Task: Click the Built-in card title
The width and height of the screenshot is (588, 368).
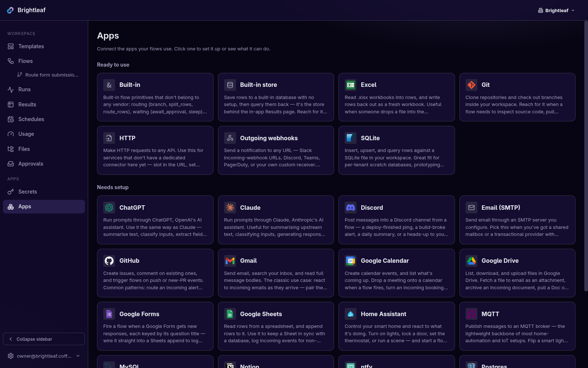Action: click(x=130, y=85)
